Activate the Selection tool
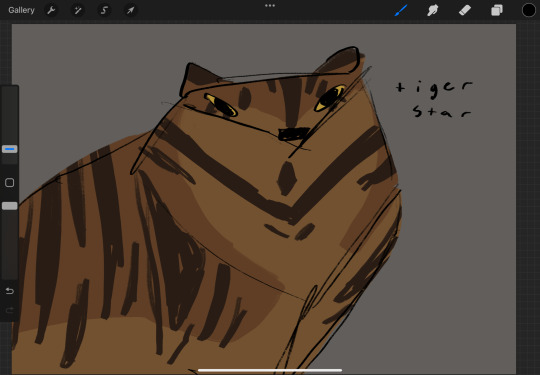 click(104, 10)
